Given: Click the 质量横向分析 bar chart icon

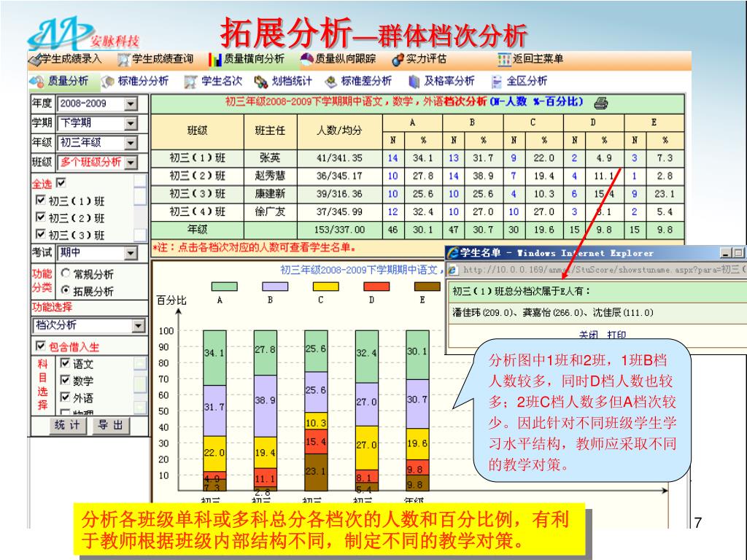Looking at the screenshot, I should [x=215, y=60].
